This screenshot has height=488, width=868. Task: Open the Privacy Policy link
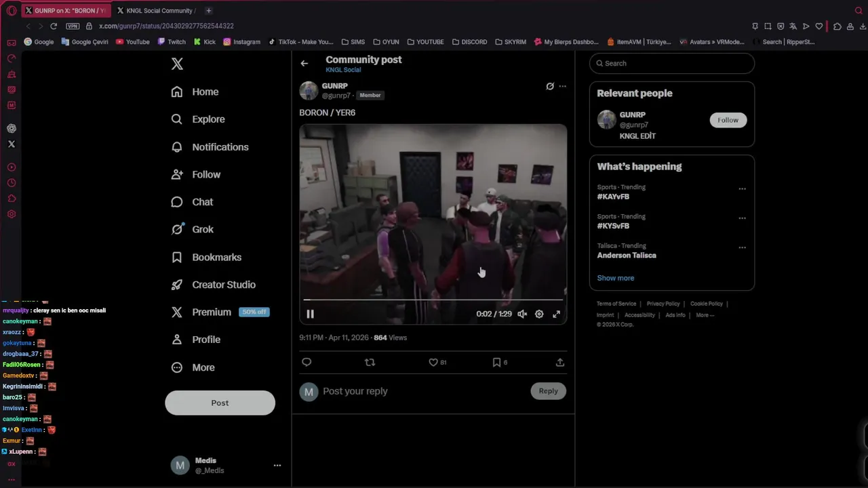point(663,304)
